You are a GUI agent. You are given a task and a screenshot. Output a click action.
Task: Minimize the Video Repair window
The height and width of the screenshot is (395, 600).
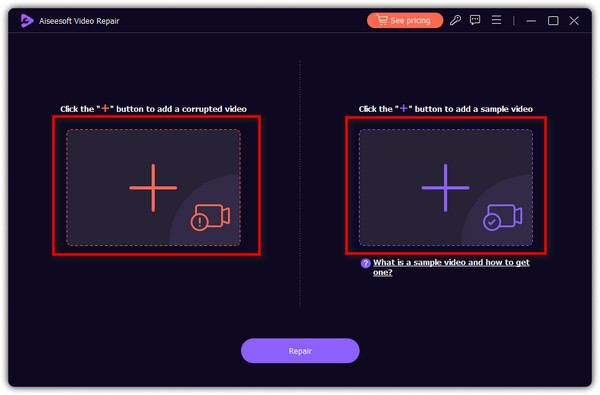click(531, 21)
